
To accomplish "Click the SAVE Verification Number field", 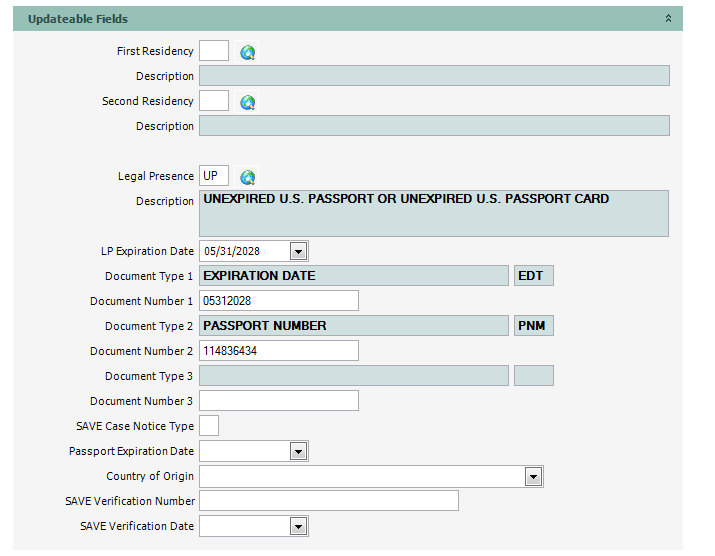I will click(x=329, y=501).
